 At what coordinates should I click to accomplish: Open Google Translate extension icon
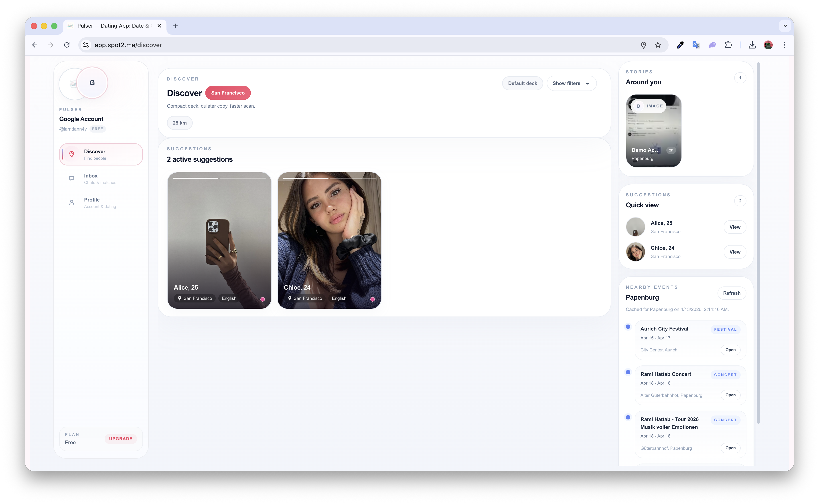pos(696,45)
